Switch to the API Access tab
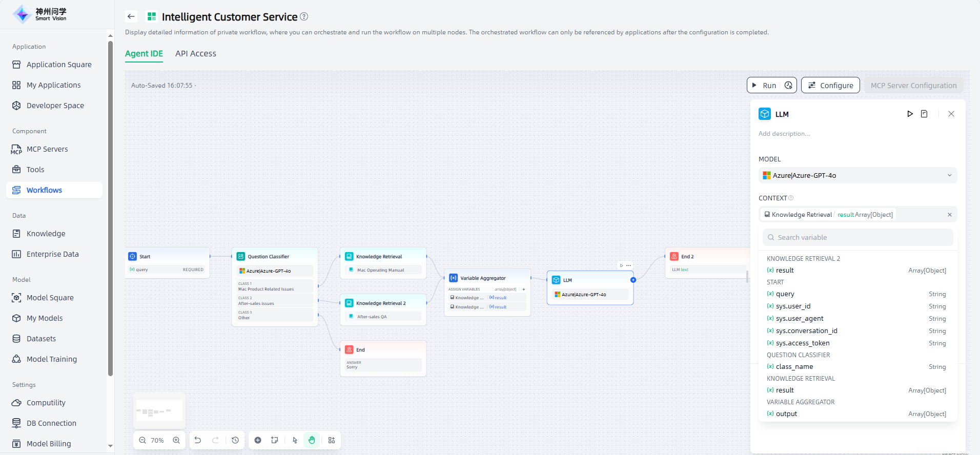Screen dimensions: 980x455 click(x=195, y=54)
